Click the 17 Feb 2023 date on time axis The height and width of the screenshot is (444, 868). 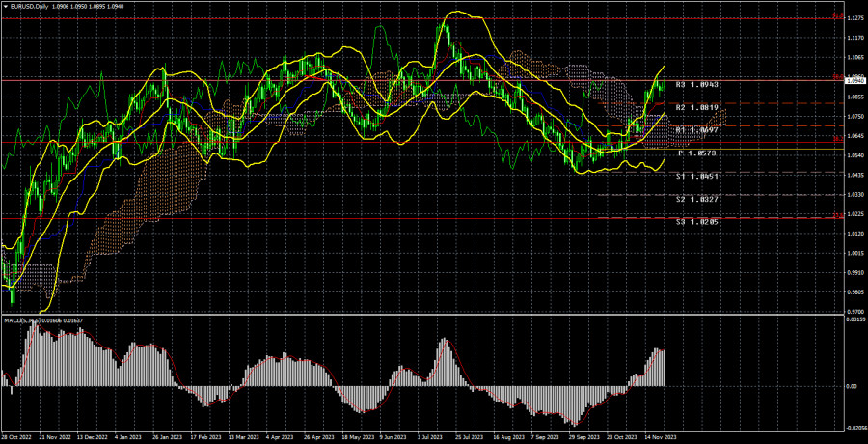(x=206, y=436)
